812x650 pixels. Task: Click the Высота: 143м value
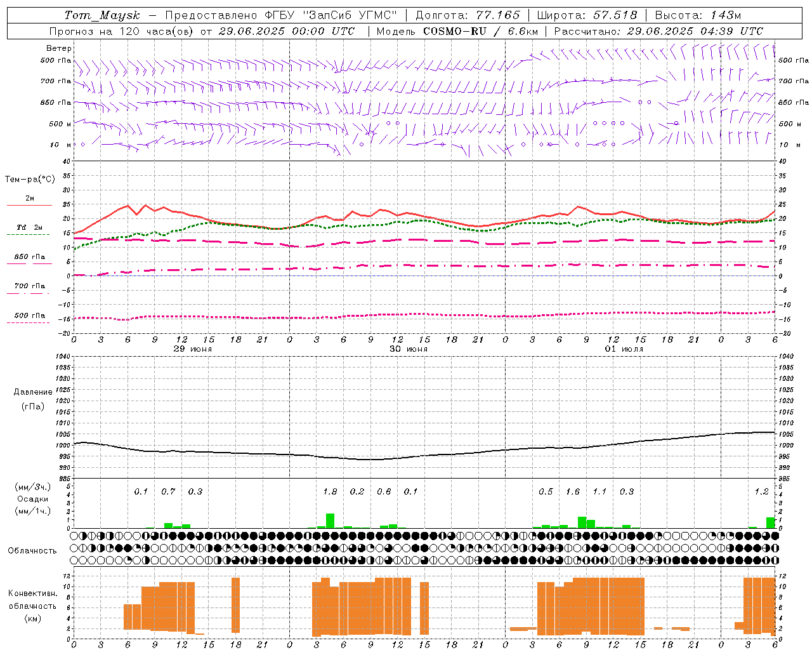pos(698,15)
